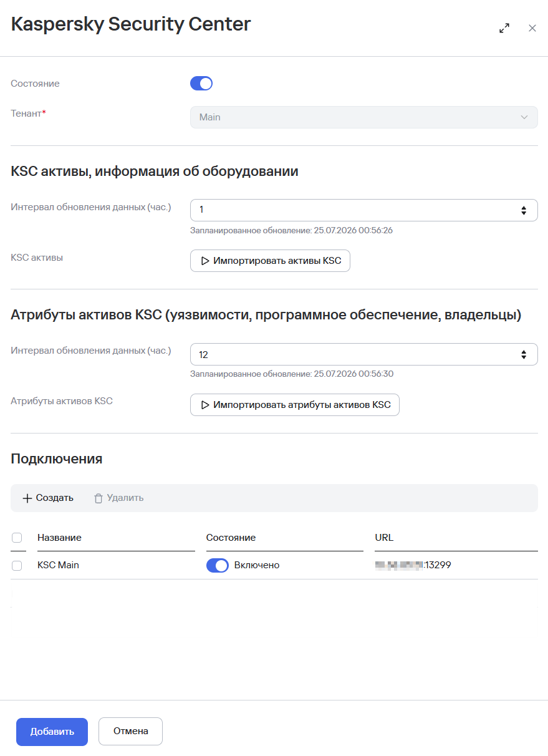Image resolution: width=548 pixels, height=756 pixels.
Task: Toggle the Состояние integration switch
Action: coord(201,84)
